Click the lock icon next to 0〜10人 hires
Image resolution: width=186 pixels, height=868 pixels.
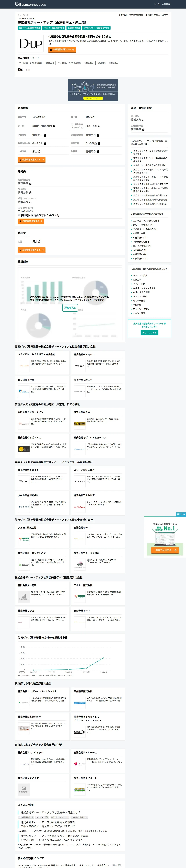[x=45, y=143]
